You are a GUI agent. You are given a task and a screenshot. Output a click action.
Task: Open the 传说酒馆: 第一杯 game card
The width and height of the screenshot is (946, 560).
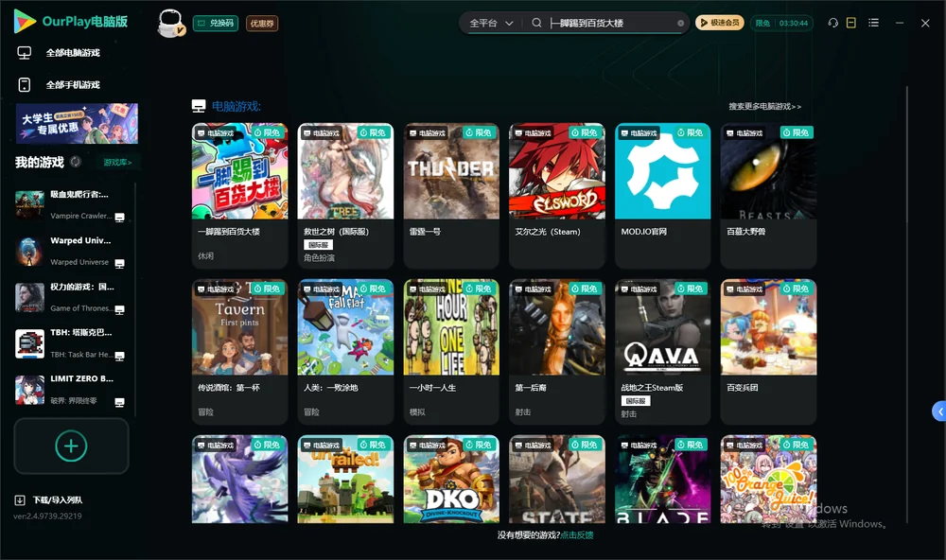(x=240, y=352)
